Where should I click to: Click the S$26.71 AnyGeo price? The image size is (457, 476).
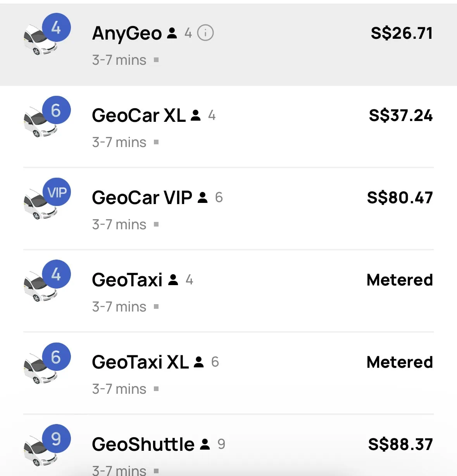(402, 33)
